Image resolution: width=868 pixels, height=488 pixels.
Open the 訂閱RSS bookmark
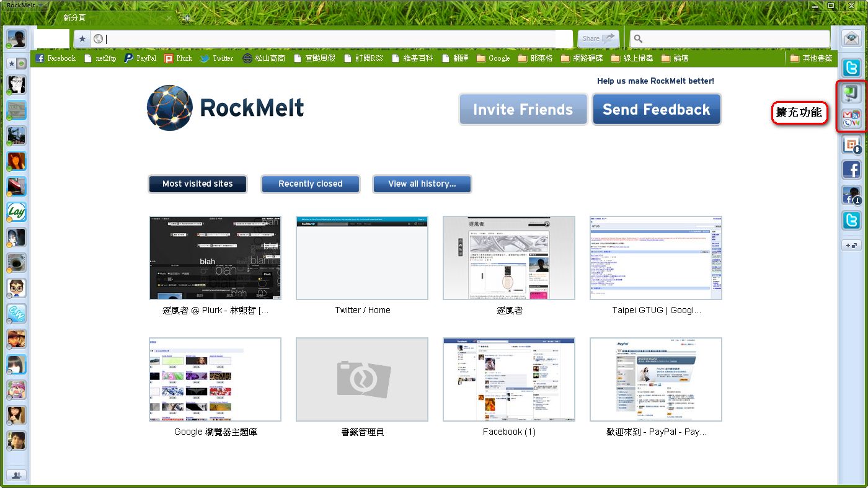point(363,58)
